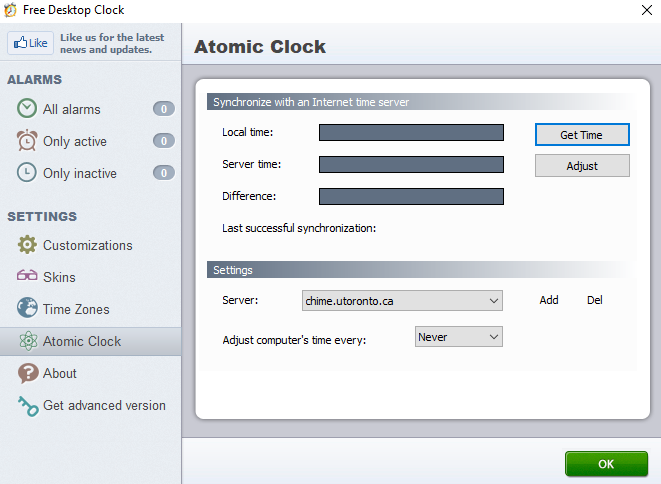This screenshot has height=484, width=661.
Task: Click the 'Last successful synchronization:' label
Action: (x=299, y=228)
